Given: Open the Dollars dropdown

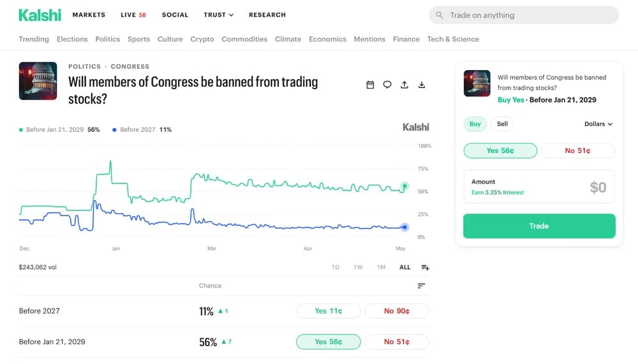Looking at the screenshot, I should [598, 124].
